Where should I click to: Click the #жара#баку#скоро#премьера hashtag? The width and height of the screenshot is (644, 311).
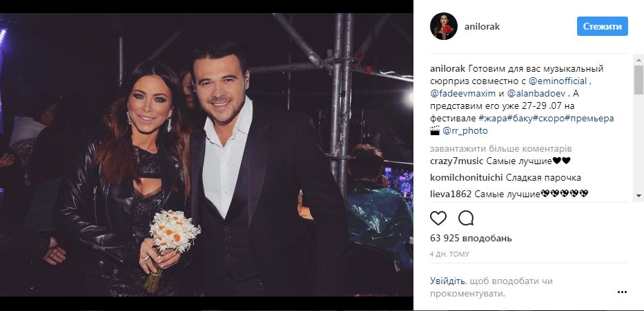pyautogui.click(x=546, y=118)
